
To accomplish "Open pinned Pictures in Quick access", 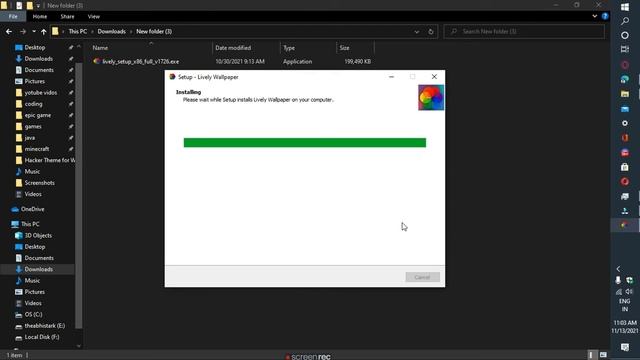I will [x=35, y=81].
